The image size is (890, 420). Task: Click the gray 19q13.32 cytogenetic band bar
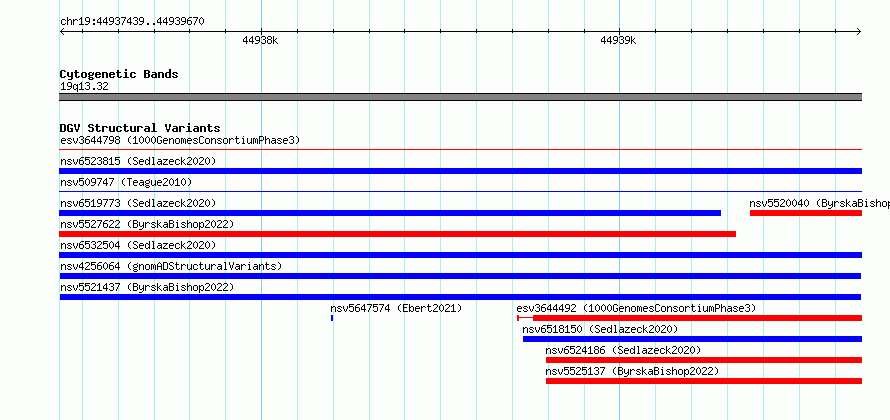pyautogui.click(x=460, y=97)
